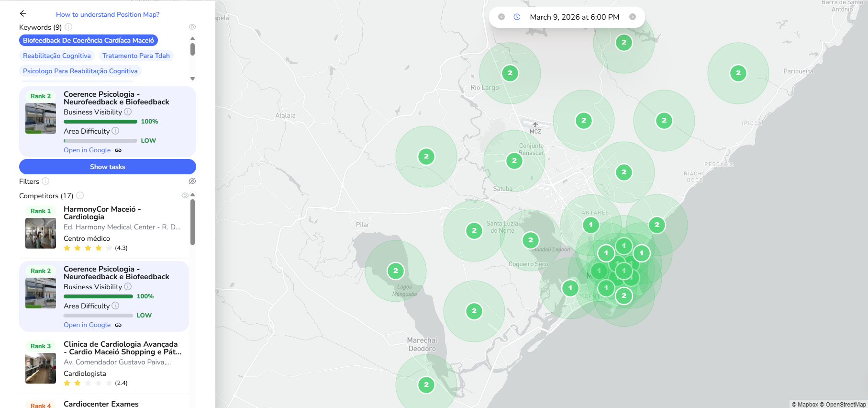Select HarmonyCor Maceió - Cardiologia competitor name
The height and width of the screenshot is (408, 868).
click(102, 213)
